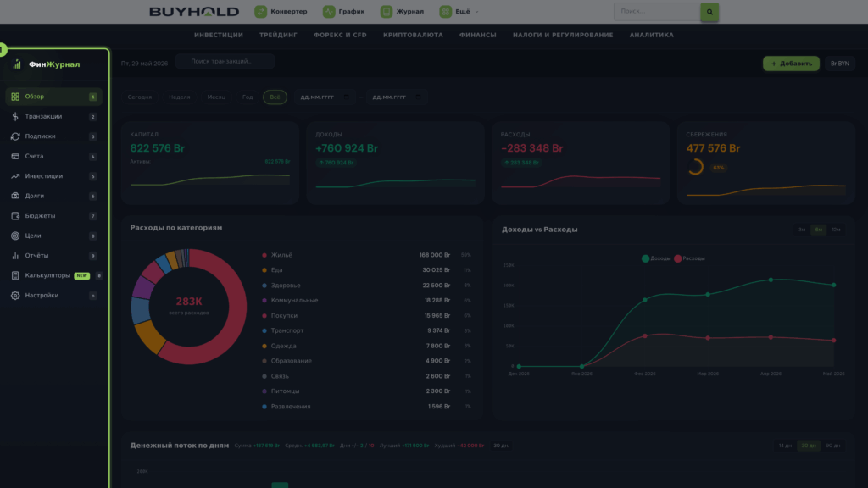Open the start date picker field
The image size is (868, 488).
click(324, 97)
